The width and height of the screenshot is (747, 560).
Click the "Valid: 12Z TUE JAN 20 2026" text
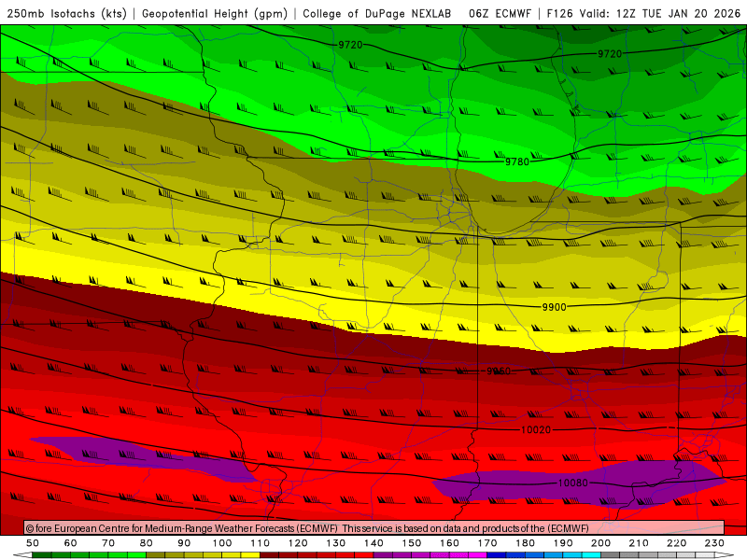(660, 14)
